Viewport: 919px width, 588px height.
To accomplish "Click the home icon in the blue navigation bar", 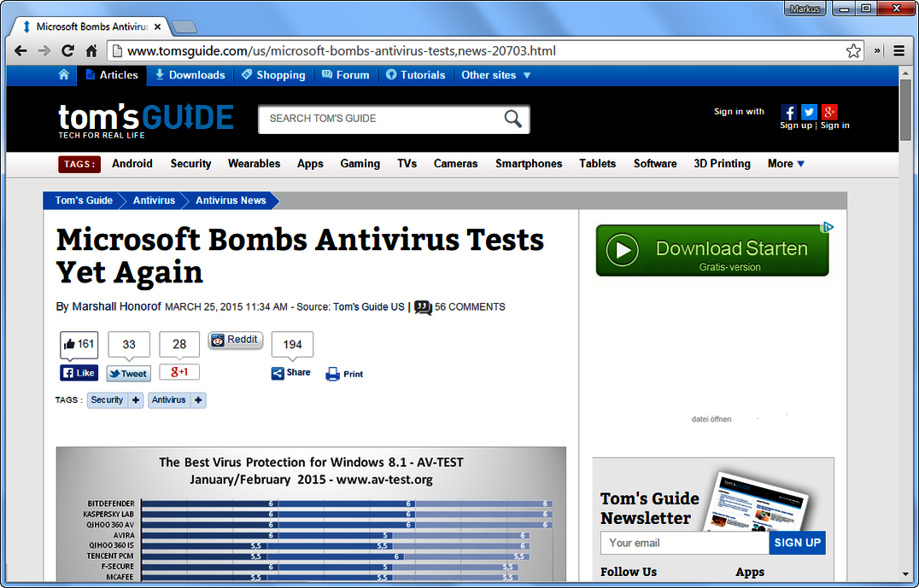I will [64, 75].
